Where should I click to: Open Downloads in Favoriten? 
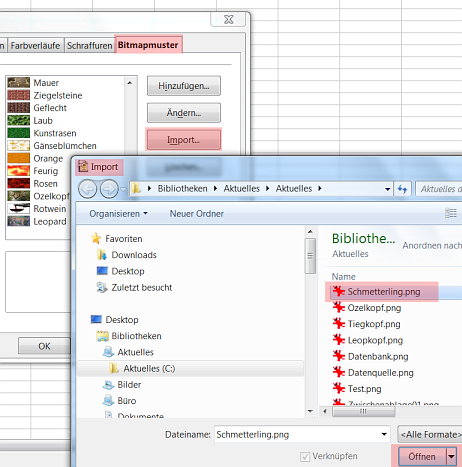pos(134,255)
